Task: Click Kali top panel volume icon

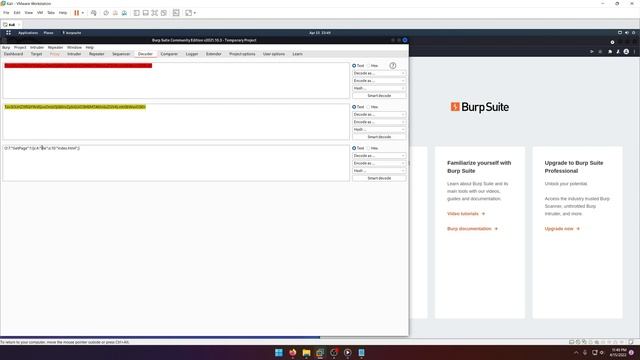Action: pos(627,33)
